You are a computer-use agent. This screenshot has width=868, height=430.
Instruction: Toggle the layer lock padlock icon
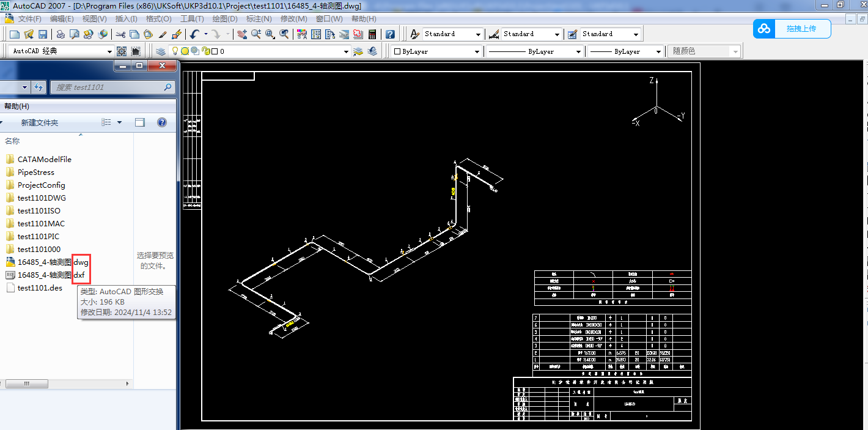click(205, 51)
